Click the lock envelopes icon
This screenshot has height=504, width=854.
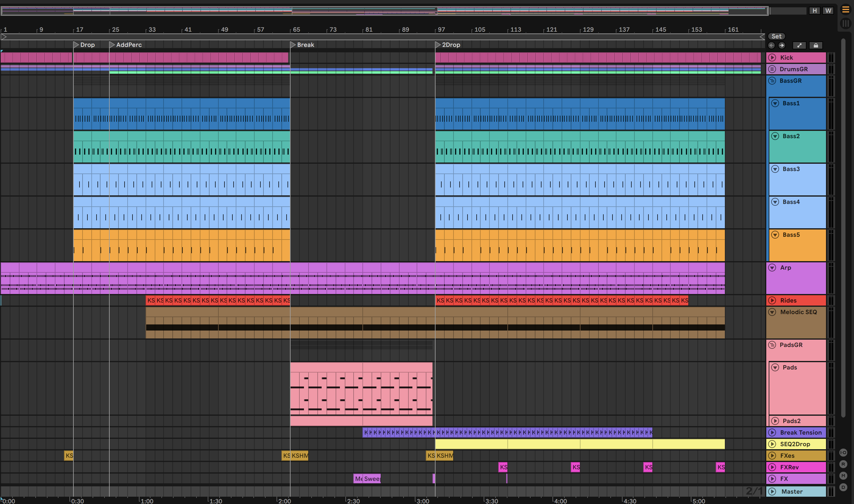[816, 46]
